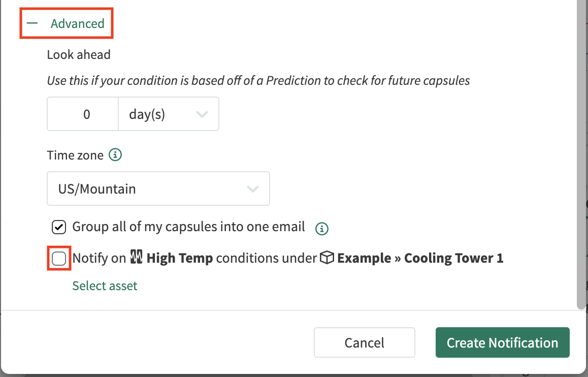
Task: Click the Select asset link
Action: tap(105, 286)
